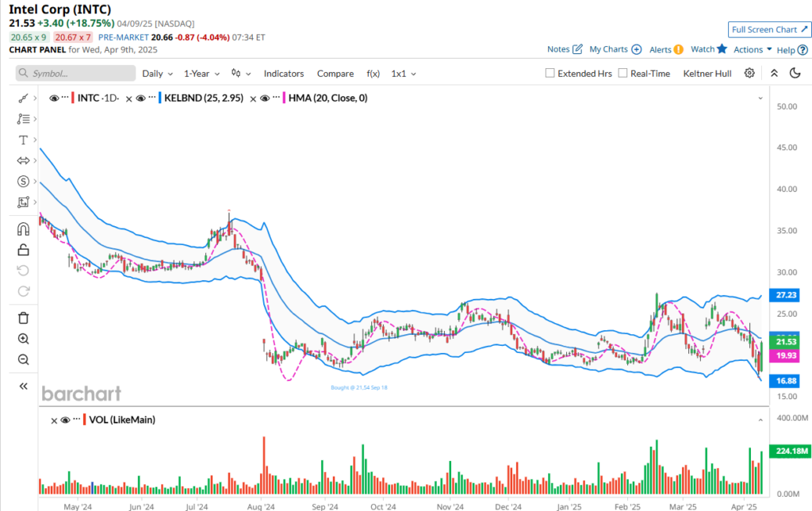The width and height of the screenshot is (812, 511).
Task: Click the Compare menu item
Action: (335, 73)
